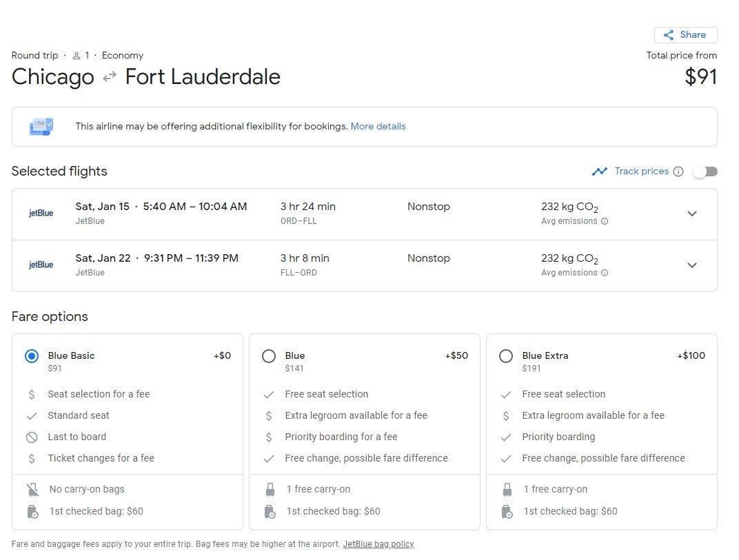This screenshot has height=560, width=739.
Task: Click emissions info icon for FLL–ORD flight
Action: click(605, 273)
